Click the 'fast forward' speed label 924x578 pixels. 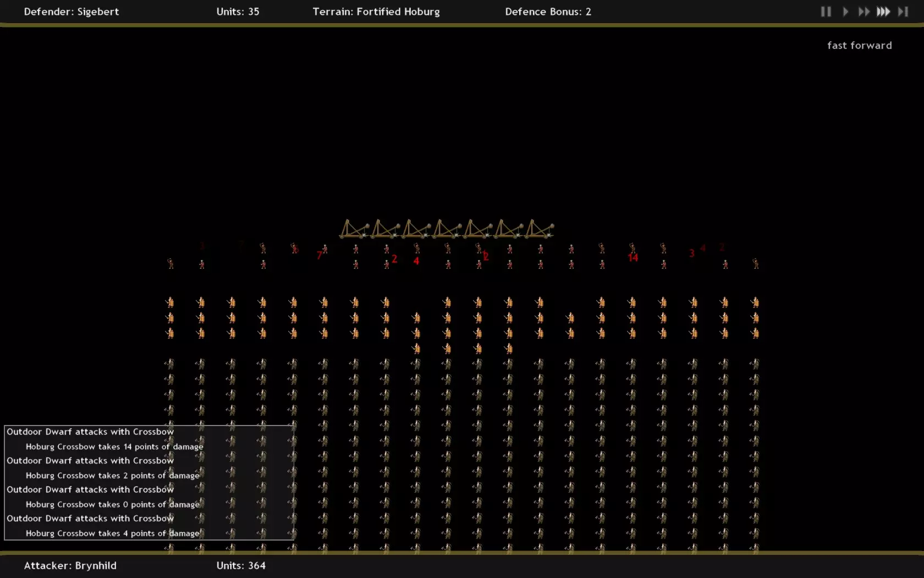coord(859,46)
